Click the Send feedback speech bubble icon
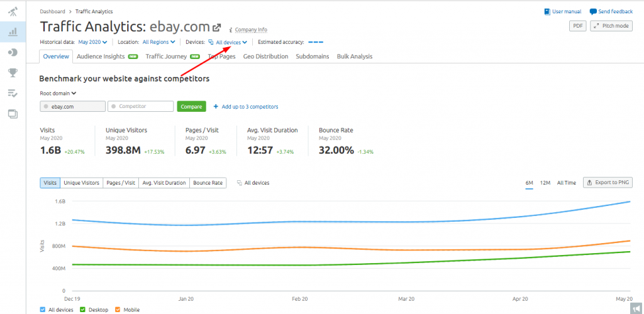The image size is (644, 314). 593,11
